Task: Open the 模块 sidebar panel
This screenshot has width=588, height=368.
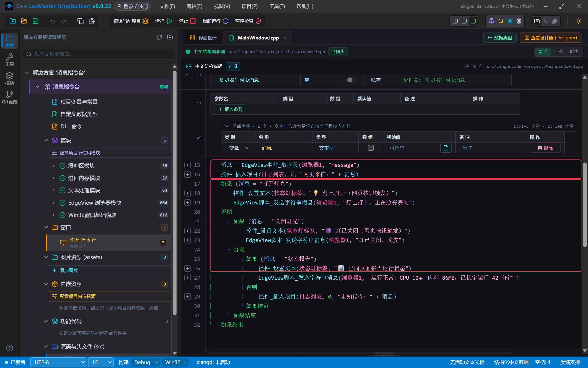Action: click(x=9, y=78)
